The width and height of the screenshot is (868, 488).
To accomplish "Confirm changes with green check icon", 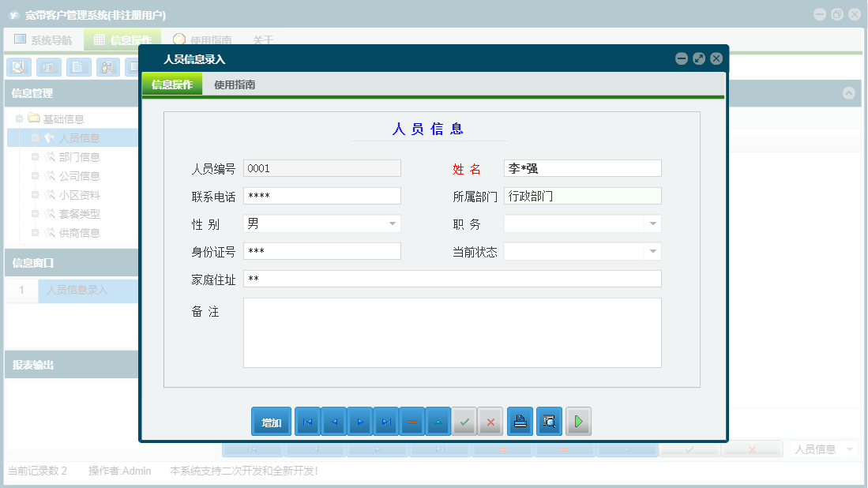I will coord(464,421).
